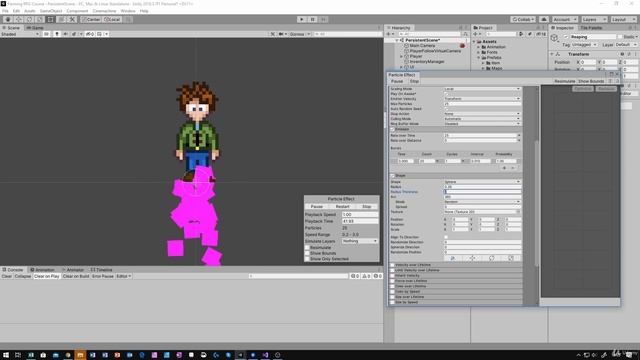
Task: Expand the Player object in Hierarchy
Action: (401, 56)
